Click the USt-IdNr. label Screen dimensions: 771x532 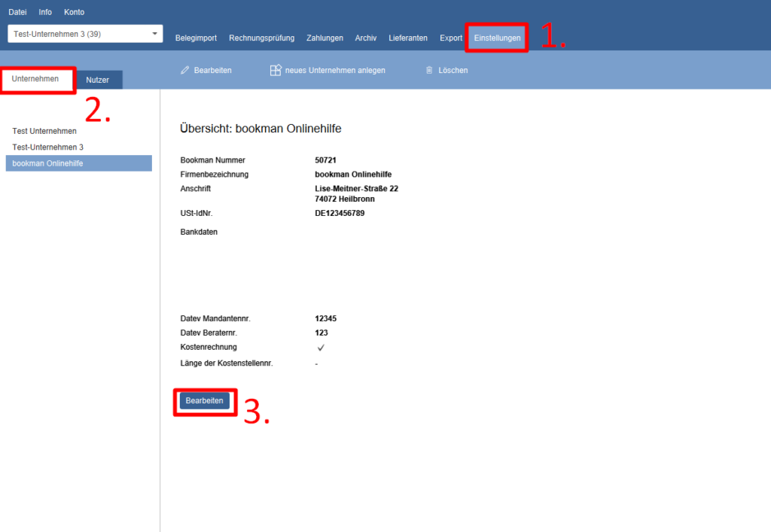pyautogui.click(x=197, y=213)
